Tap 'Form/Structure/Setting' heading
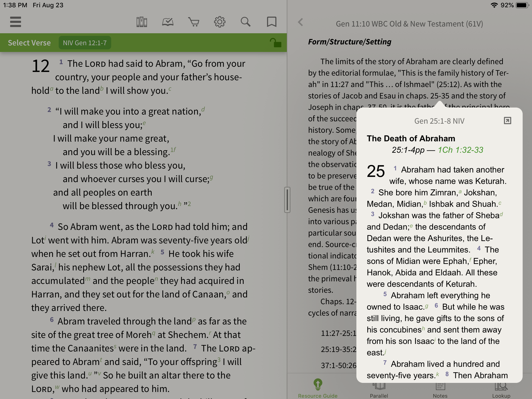Viewport: 532px width, 399px height. (350, 42)
